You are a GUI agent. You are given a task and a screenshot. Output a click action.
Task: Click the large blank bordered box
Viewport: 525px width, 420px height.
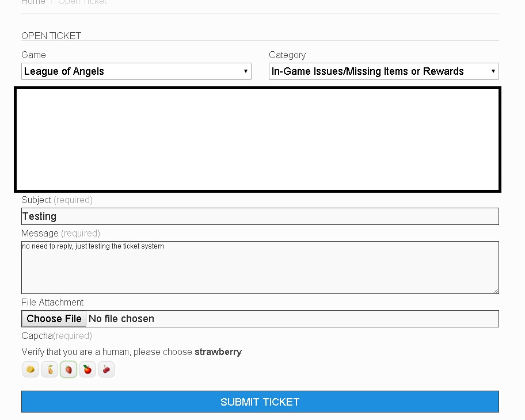click(257, 139)
